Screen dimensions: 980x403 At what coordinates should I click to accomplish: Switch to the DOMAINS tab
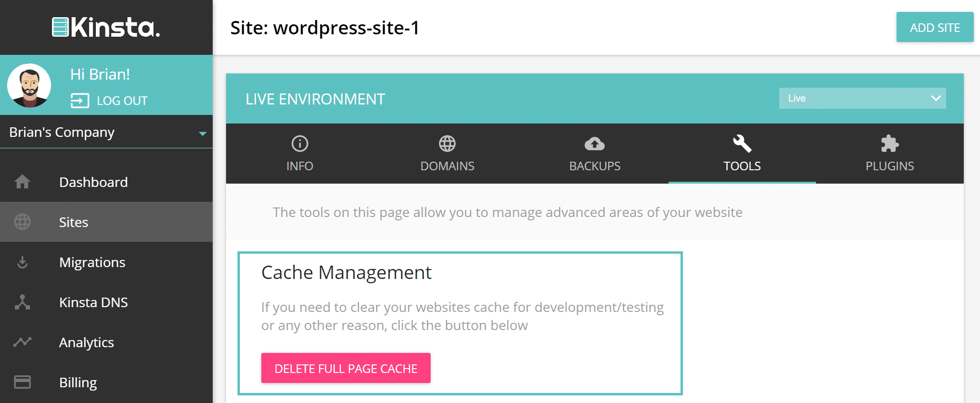pos(447,154)
